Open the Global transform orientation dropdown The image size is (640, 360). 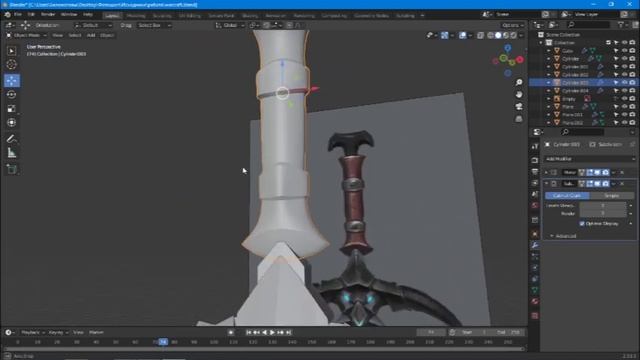[x=230, y=25]
